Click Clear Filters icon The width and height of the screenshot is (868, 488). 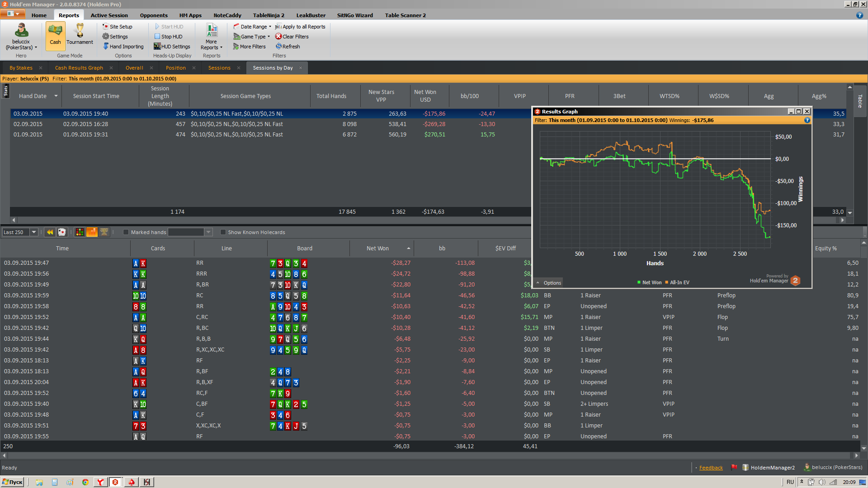pos(278,37)
